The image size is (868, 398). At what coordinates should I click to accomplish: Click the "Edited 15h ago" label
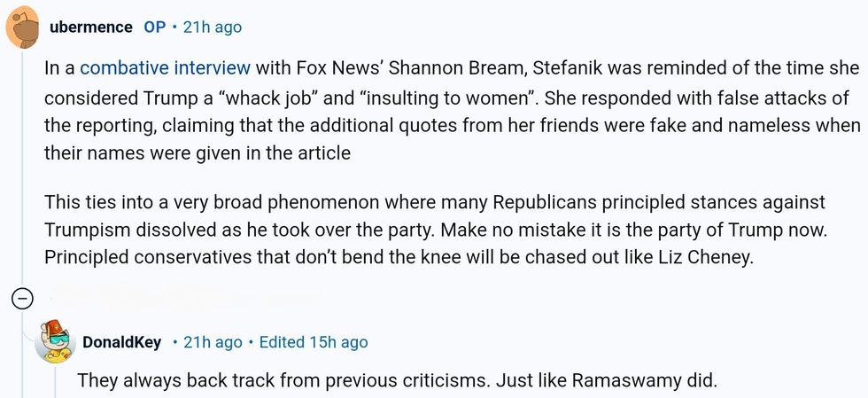point(314,342)
